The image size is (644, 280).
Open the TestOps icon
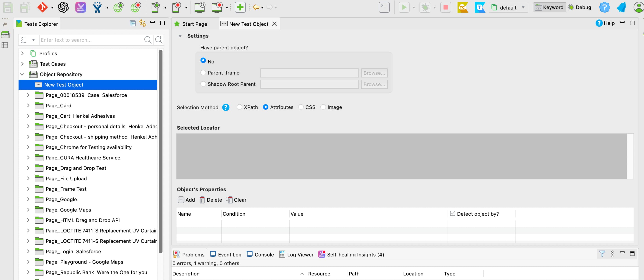tap(480, 7)
